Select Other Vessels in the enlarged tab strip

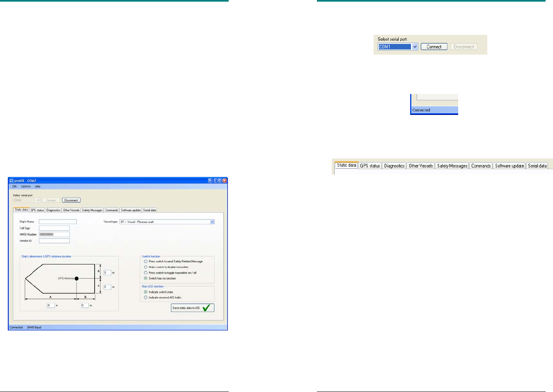click(x=421, y=166)
